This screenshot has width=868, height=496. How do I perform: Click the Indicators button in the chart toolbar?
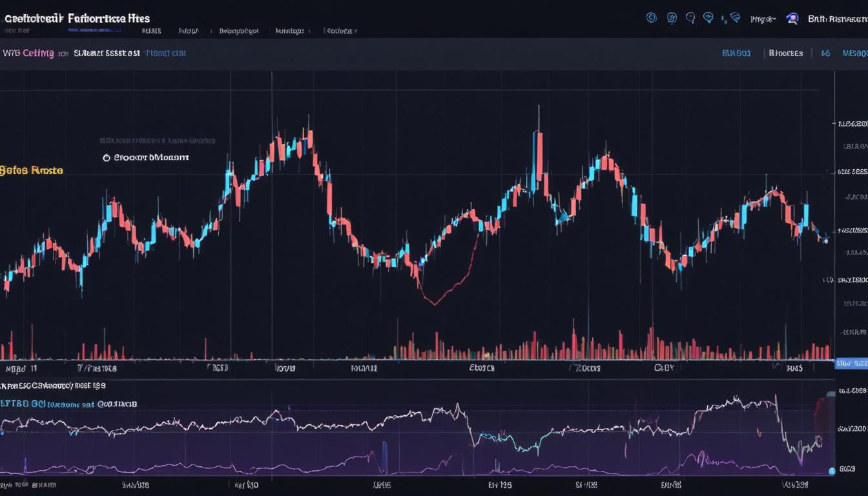(x=785, y=53)
